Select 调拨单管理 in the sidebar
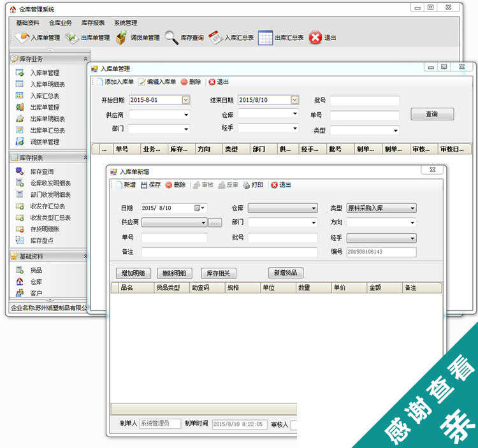The height and width of the screenshot is (448, 478). (x=45, y=141)
